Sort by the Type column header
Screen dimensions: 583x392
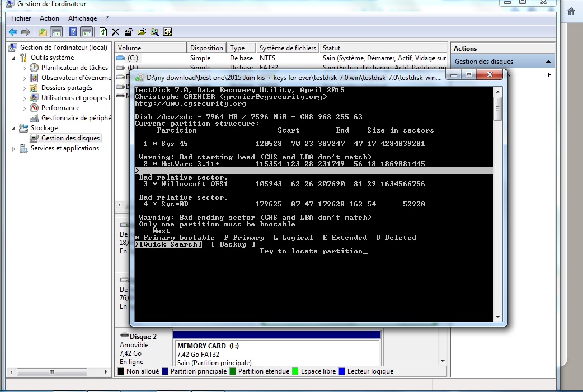(x=241, y=48)
